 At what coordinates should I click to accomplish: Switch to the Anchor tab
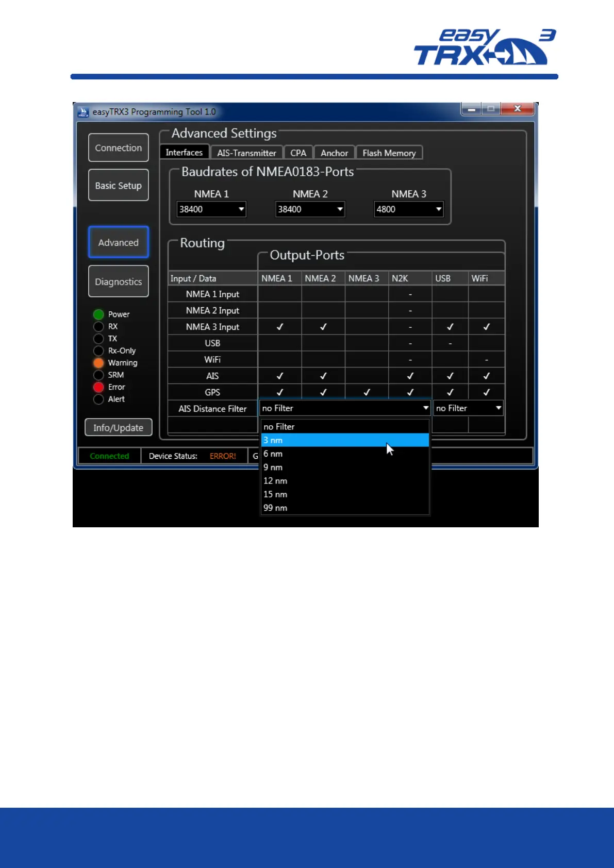coord(334,153)
